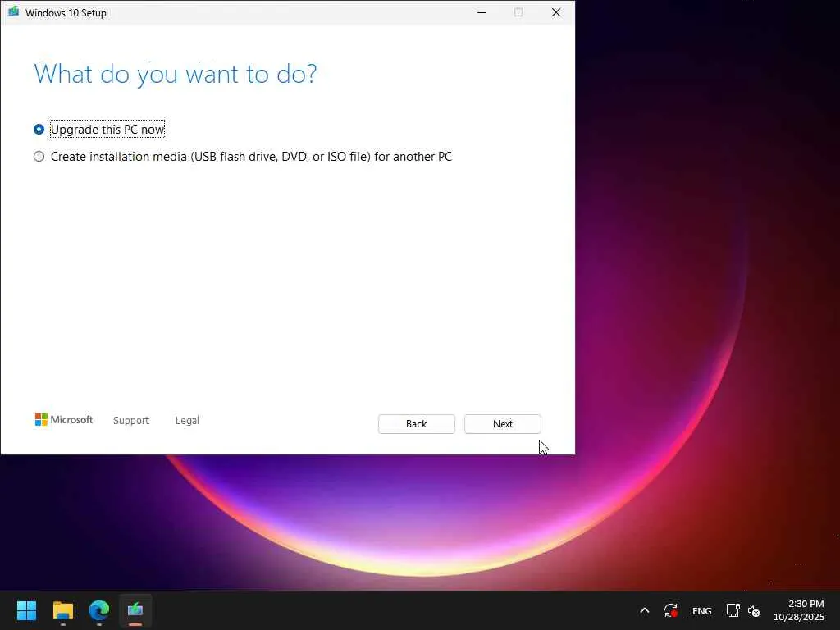Click the Windows Setup taskbar icon

135,610
